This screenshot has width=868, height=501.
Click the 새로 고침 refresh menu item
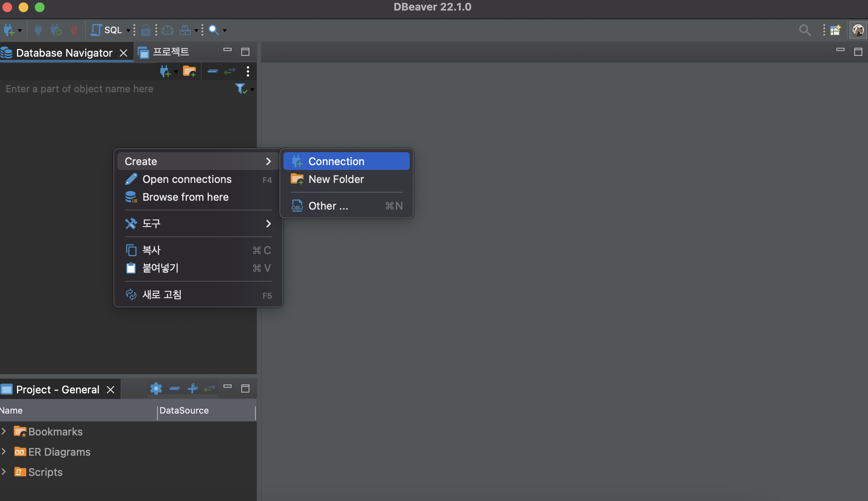point(162,295)
